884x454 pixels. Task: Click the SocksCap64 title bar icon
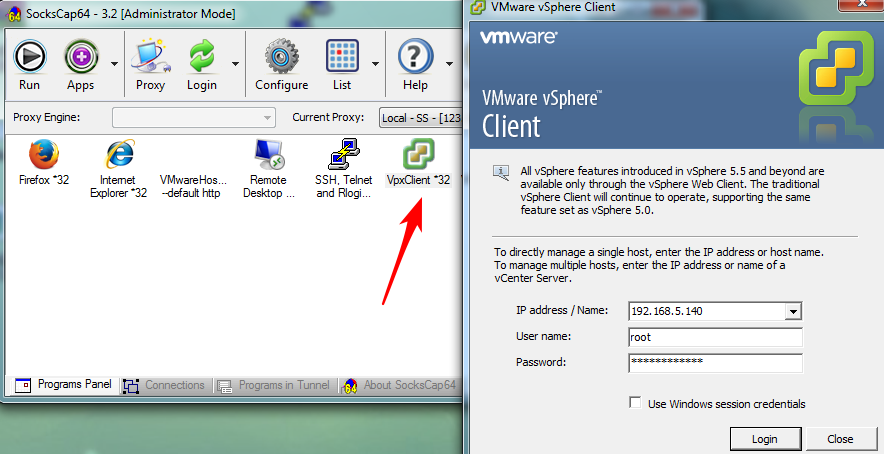[12, 12]
